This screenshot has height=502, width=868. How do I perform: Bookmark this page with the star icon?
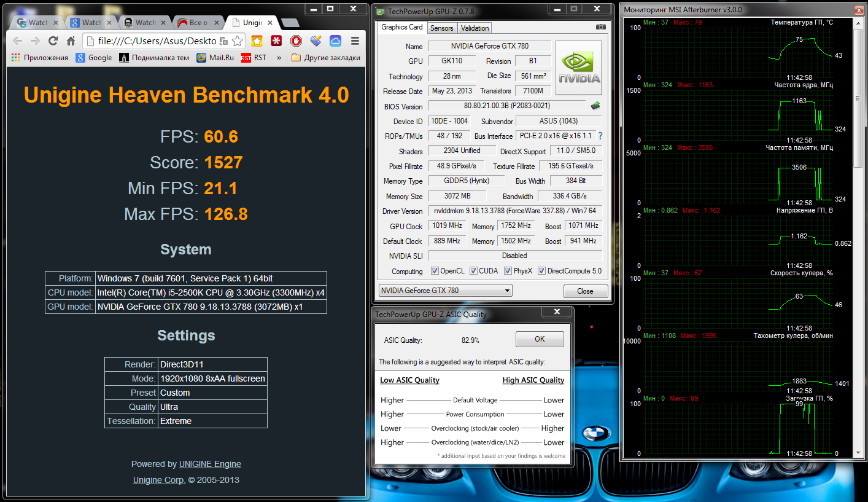[x=237, y=41]
